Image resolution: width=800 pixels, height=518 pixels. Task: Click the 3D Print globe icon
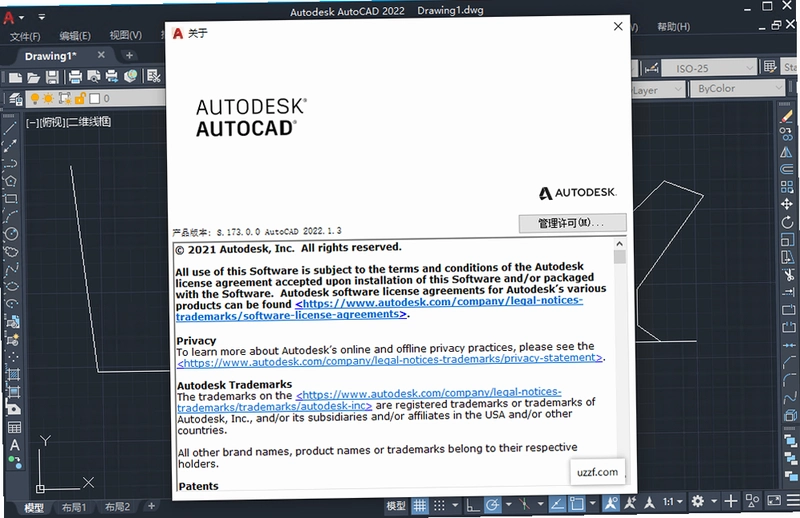point(130,76)
